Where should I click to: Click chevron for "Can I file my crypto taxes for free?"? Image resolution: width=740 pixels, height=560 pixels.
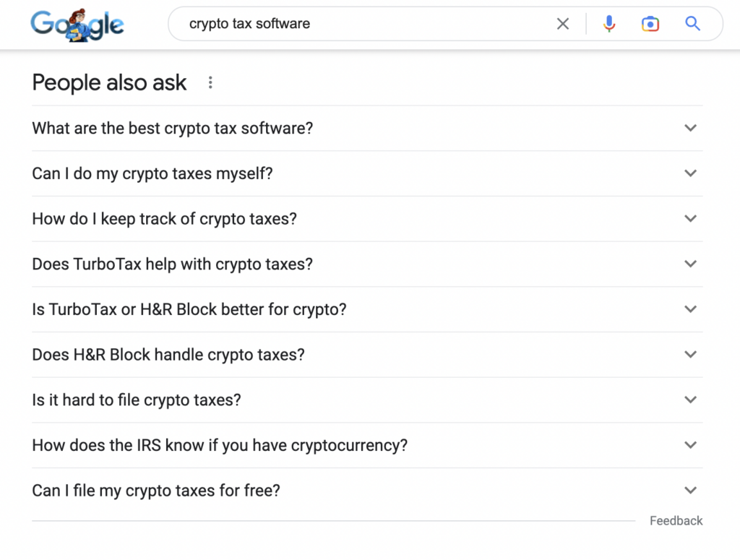click(690, 490)
